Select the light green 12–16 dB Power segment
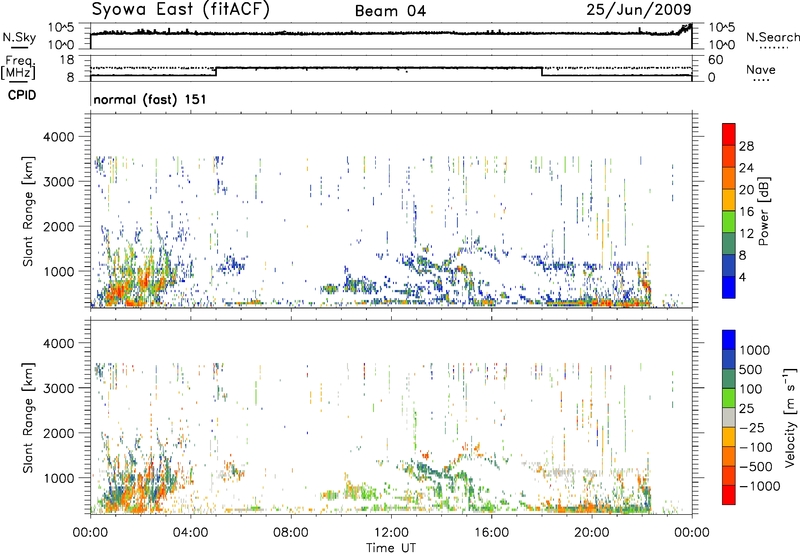Viewport: 800px width, 554px height. click(x=729, y=222)
